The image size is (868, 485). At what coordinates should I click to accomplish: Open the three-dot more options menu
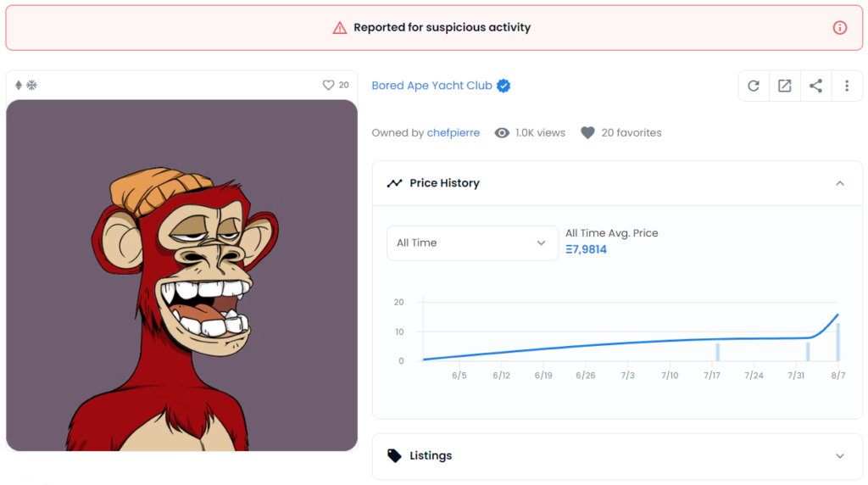pos(847,86)
